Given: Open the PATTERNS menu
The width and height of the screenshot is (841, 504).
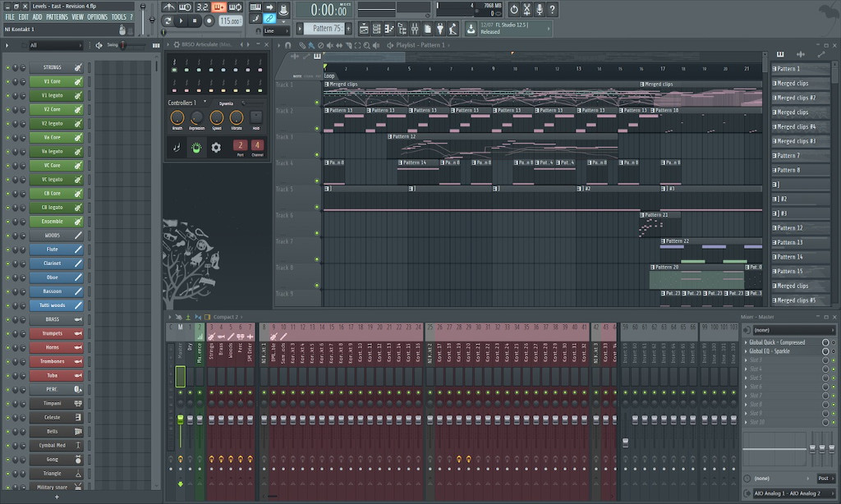Looking at the screenshot, I should 57,16.
